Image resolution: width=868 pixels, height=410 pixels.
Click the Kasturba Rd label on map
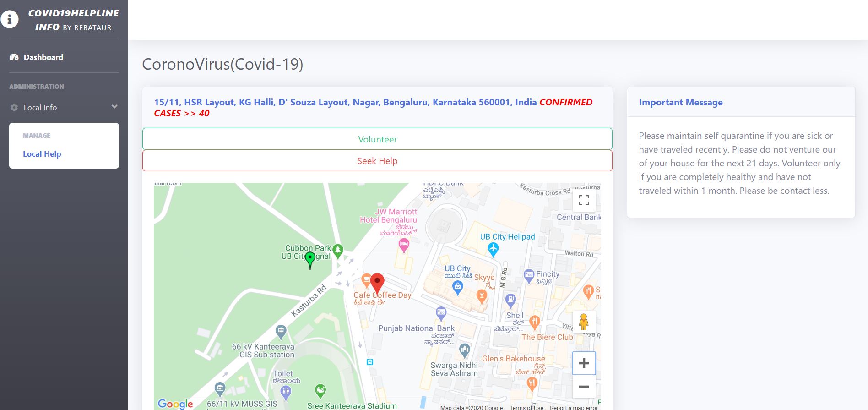(x=309, y=301)
